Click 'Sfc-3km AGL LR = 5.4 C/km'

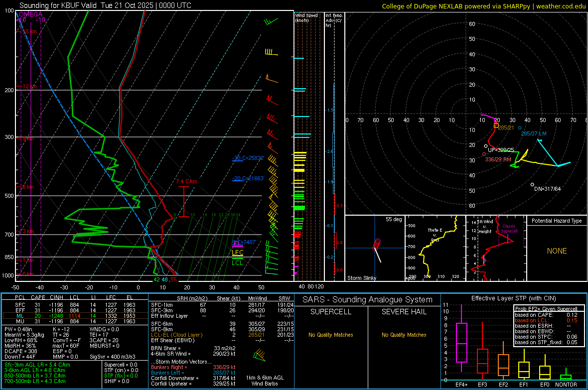click(37, 365)
